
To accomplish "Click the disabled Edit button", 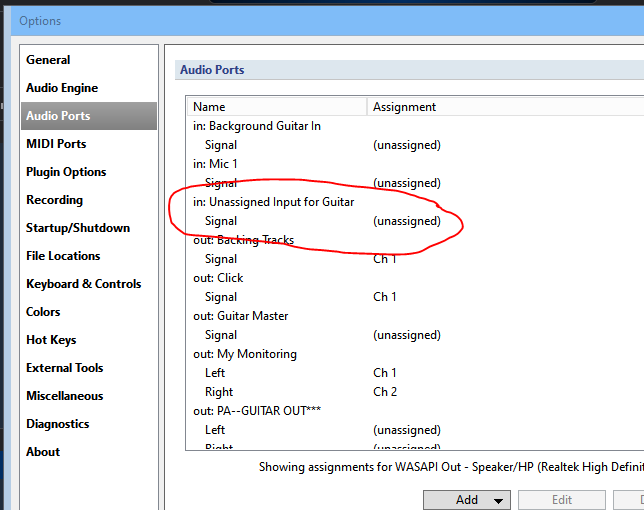I will coord(561,500).
